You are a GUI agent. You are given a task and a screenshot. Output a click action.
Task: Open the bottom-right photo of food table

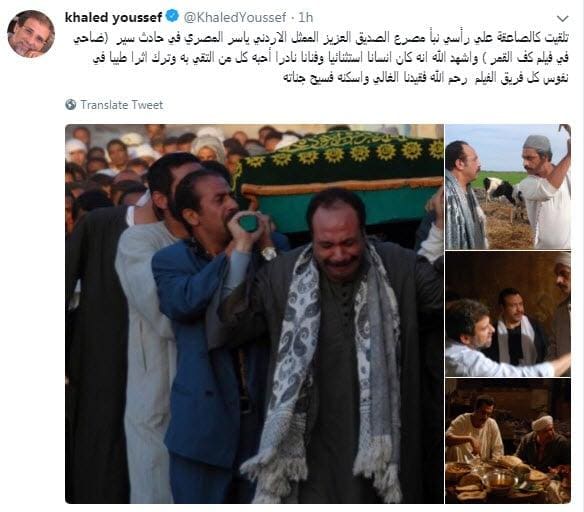click(508, 441)
